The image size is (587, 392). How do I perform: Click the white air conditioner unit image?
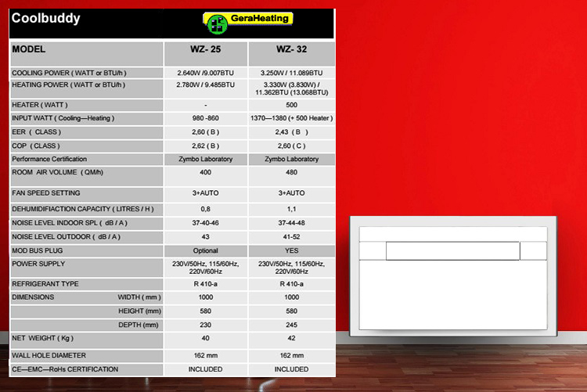(453, 276)
